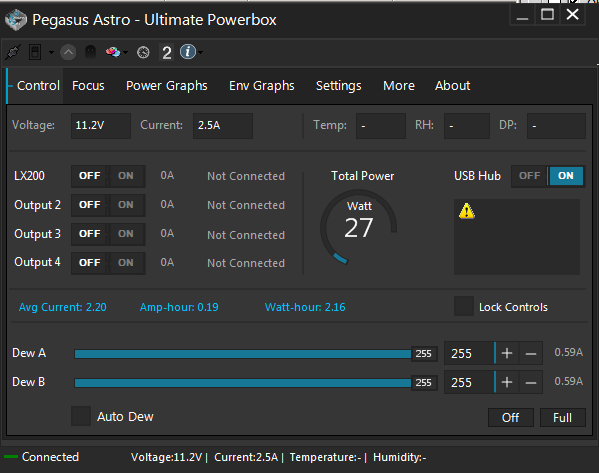Click the round up-chevron toolbar icon

point(68,52)
